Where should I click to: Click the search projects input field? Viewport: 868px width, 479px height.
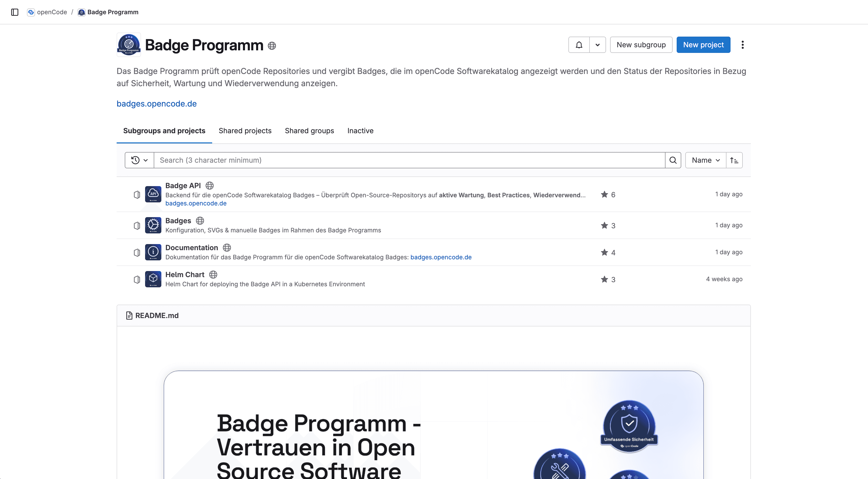tap(409, 160)
